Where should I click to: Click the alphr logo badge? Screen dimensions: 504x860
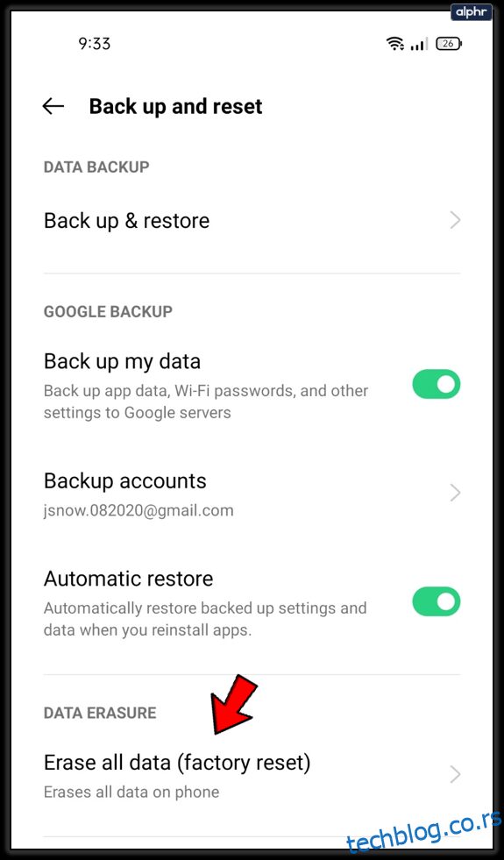(471, 12)
